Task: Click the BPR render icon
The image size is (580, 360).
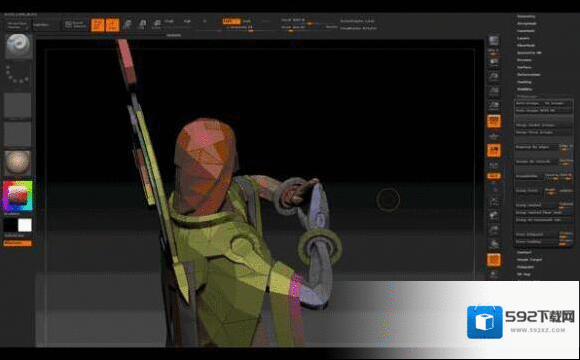Action: coord(494,41)
